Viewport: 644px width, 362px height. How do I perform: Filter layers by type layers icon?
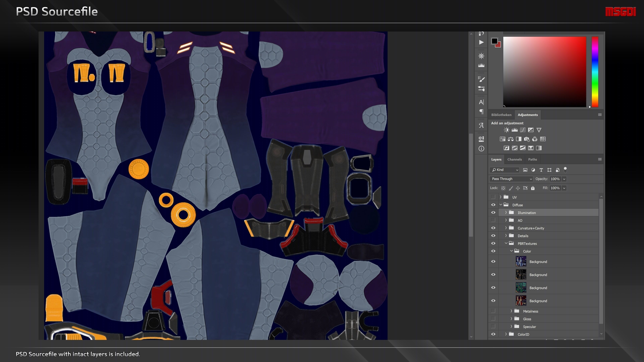pos(541,170)
